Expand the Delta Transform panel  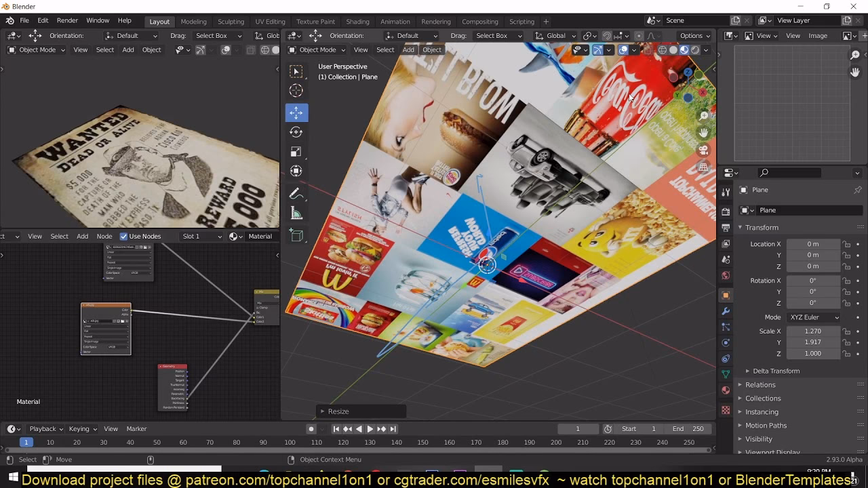[x=776, y=371]
